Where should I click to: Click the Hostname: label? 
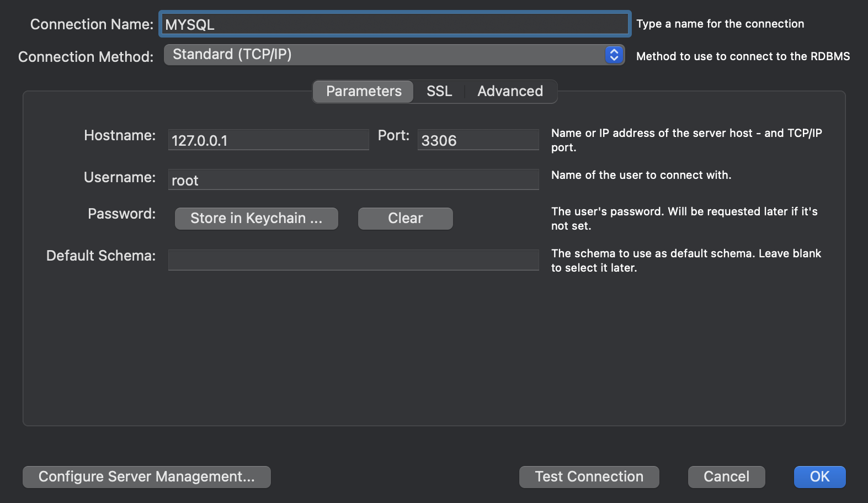[x=120, y=135]
